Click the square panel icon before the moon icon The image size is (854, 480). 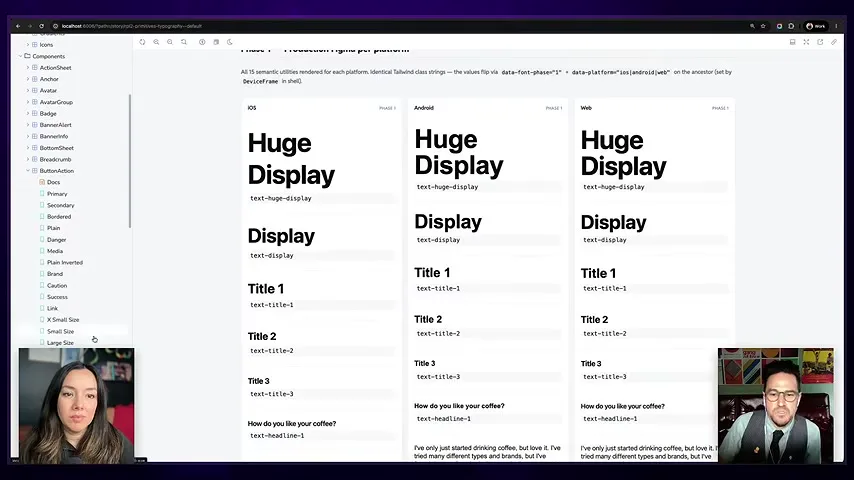tap(216, 42)
